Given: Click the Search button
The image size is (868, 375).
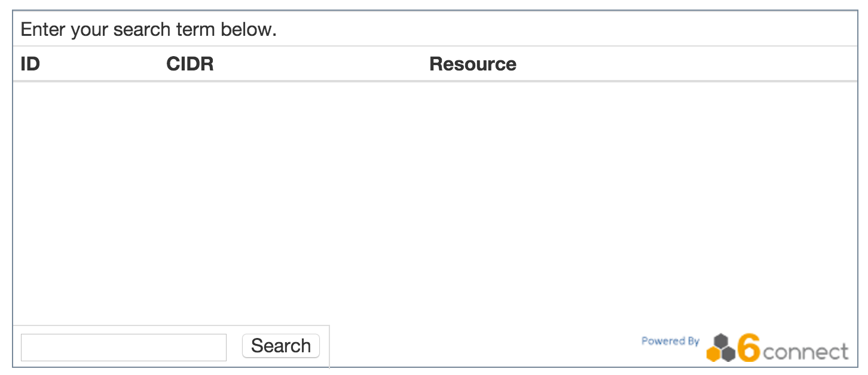Looking at the screenshot, I should point(281,346).
